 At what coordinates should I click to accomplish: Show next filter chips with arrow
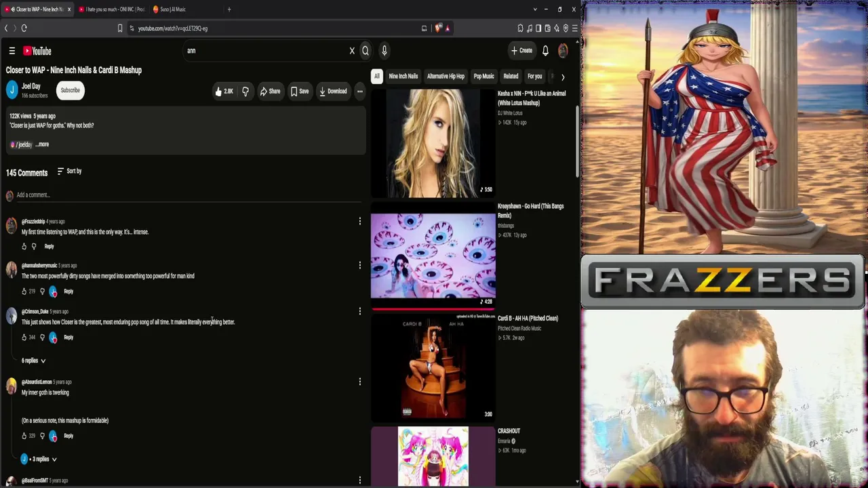[563, 77]
